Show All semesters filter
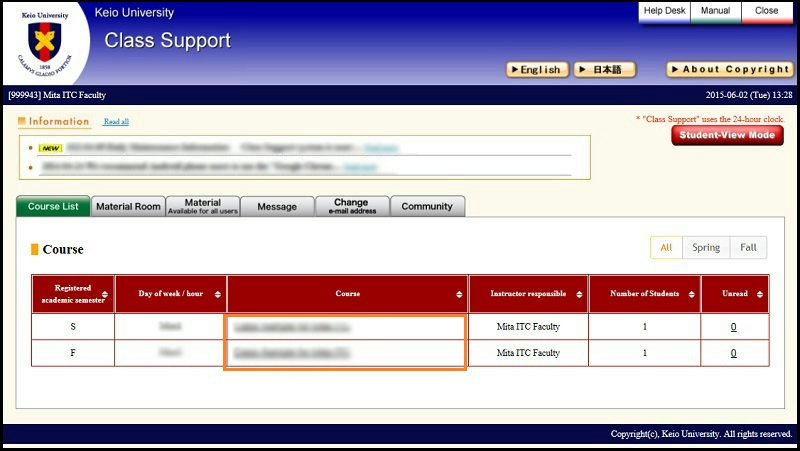Screen dimensions: 800x451 click(x=666, y=247)
